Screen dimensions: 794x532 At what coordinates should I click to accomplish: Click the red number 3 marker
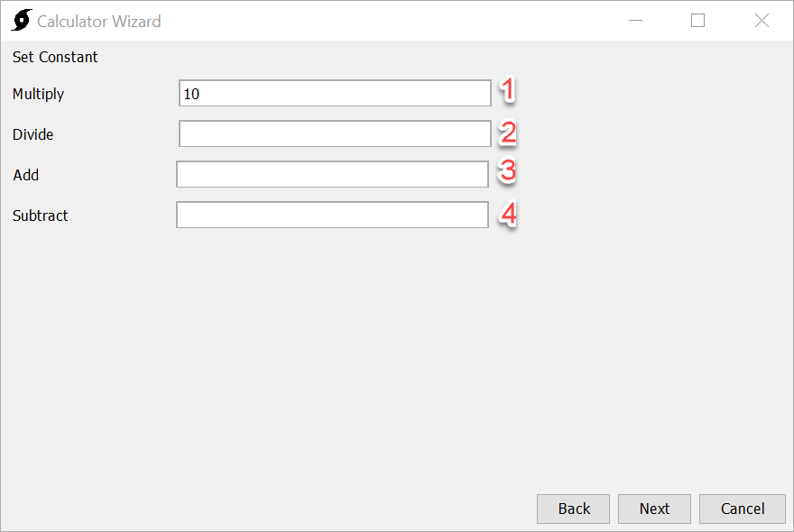tap(508, 173)
